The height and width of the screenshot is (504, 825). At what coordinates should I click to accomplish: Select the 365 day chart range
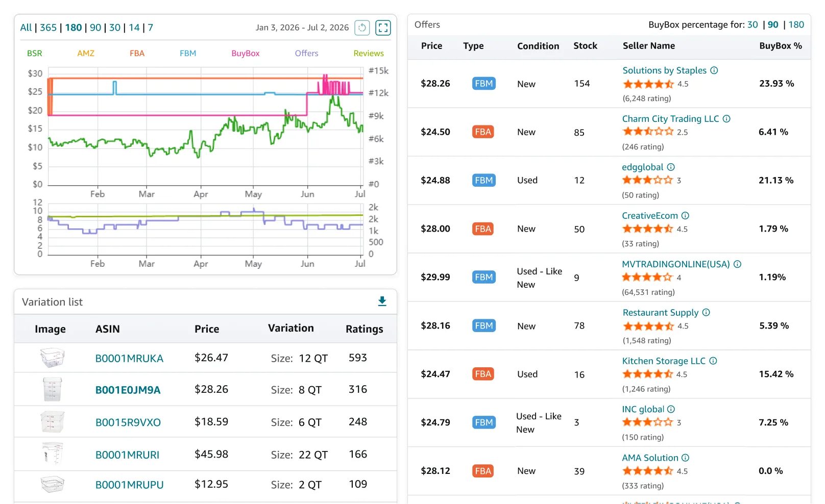click(x=48, y=28)
